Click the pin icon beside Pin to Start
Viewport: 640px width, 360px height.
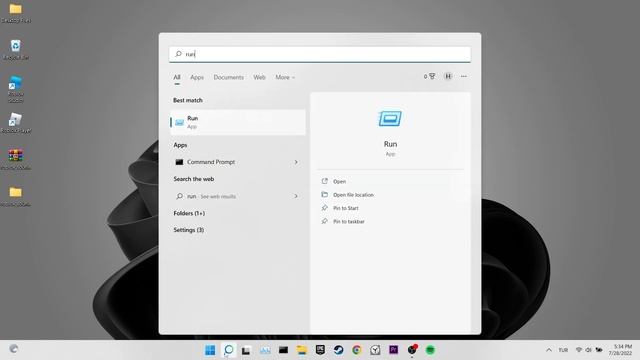(324, 208)
